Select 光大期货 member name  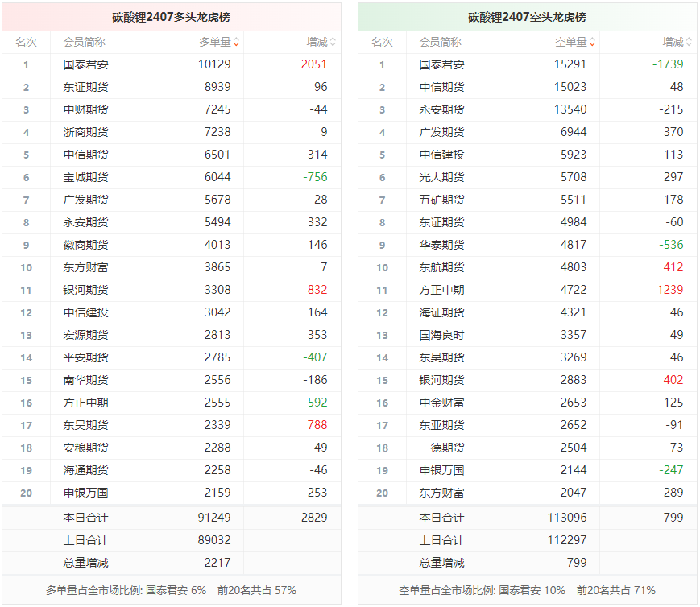(441, 177)
